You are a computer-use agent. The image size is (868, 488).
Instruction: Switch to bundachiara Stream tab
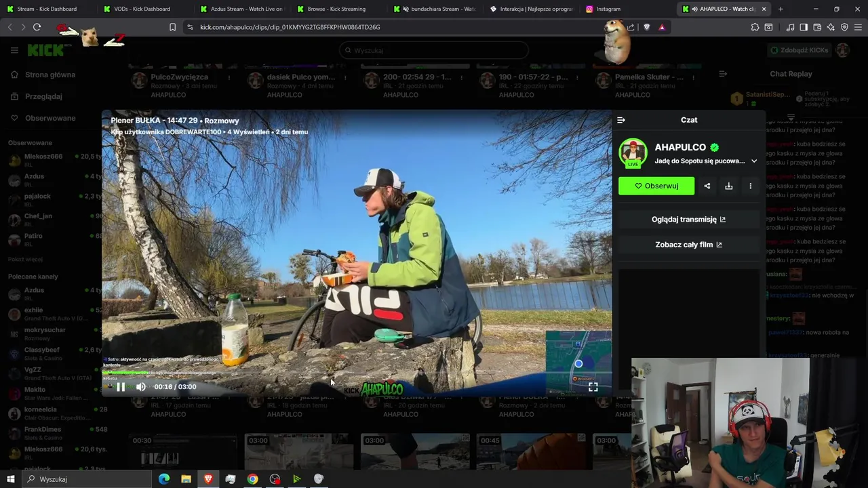click(434, 9)
